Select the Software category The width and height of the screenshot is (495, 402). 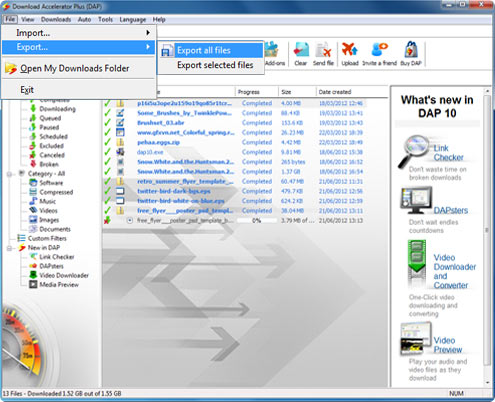pos(46,183)
